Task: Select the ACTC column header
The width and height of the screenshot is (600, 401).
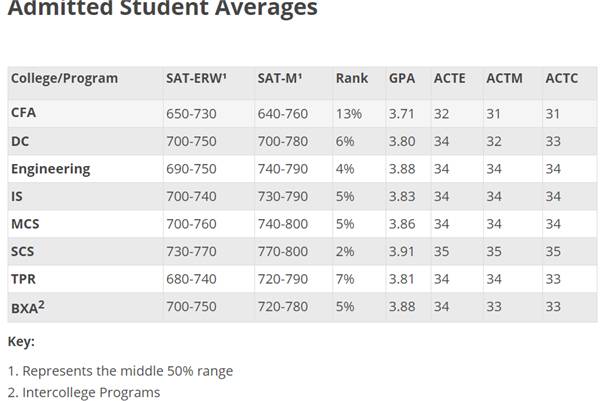Action: 561,78
